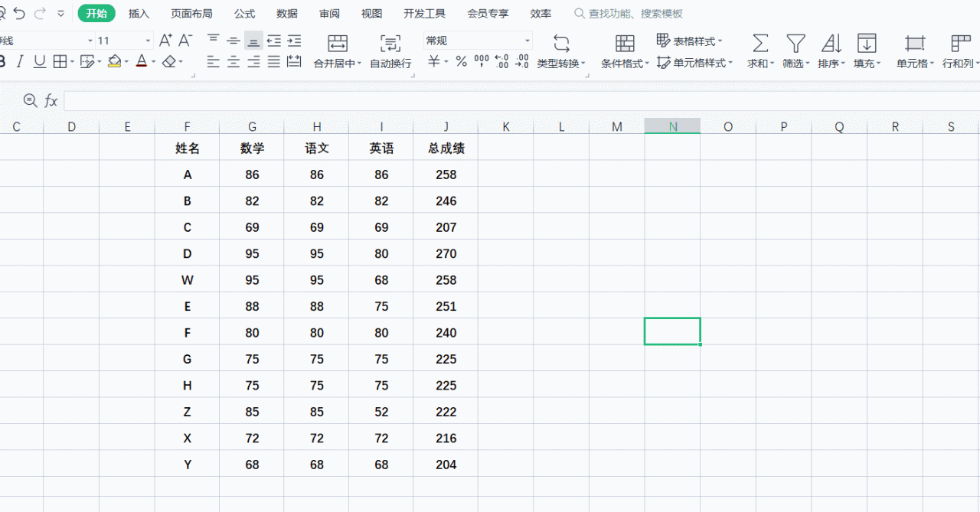Viewport: 980px width, 512px height.
Task: Open the 常规 number format dropdown
Action: coord(528,41)
